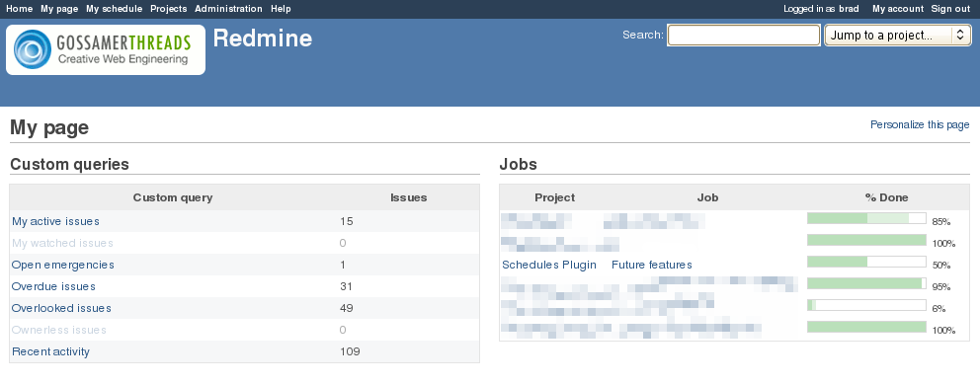Image resolution: width=980 pixels, height=385 pixels.
Task: Open My watched issues query
Action: click(62, 243)
